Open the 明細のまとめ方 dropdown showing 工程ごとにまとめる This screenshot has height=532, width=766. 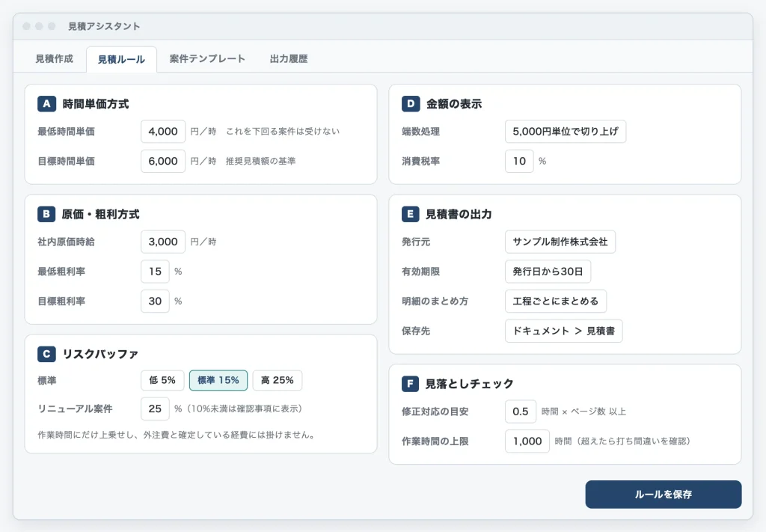click(x=556, y=302)
